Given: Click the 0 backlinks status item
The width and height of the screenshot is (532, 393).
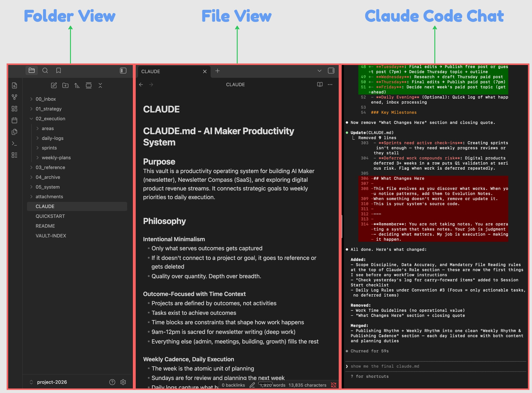Looking at the screenshot, I should tap(233, 385).
